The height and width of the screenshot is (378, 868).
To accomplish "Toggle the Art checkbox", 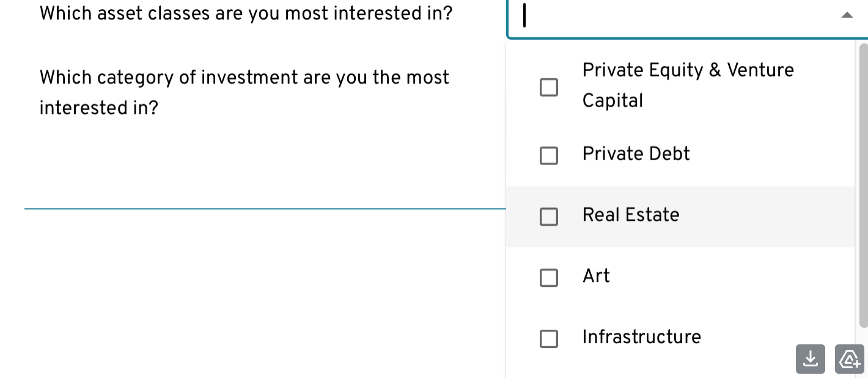I will pyautogui.click(x=549, y=278).
